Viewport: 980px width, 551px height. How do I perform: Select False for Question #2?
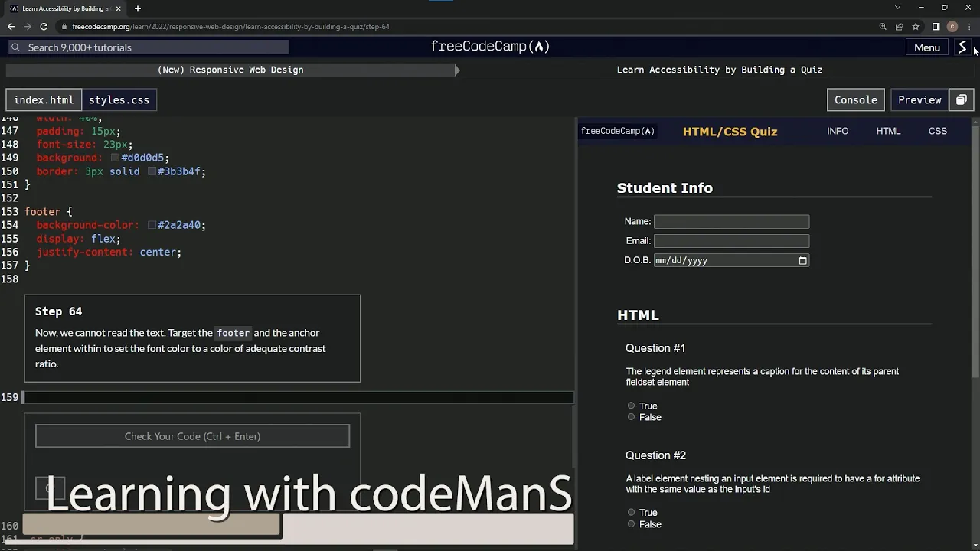[632, 524]
